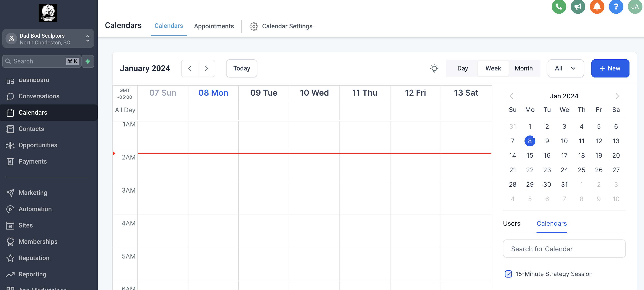The width and height of the screenshot is (644, 290).
Task: Open the Contacts section
Action: pyautogui.click(x=31, y=129)
